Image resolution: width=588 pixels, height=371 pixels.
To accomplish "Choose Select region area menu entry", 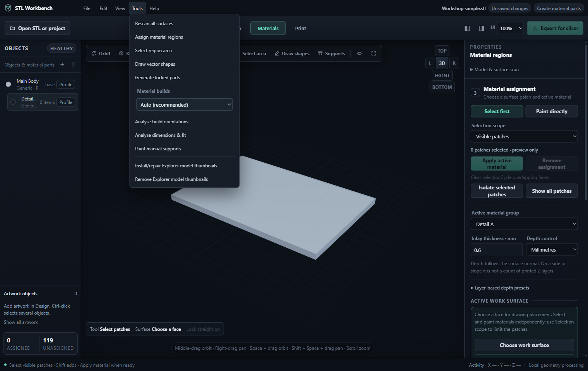I will tap(185, 51).
